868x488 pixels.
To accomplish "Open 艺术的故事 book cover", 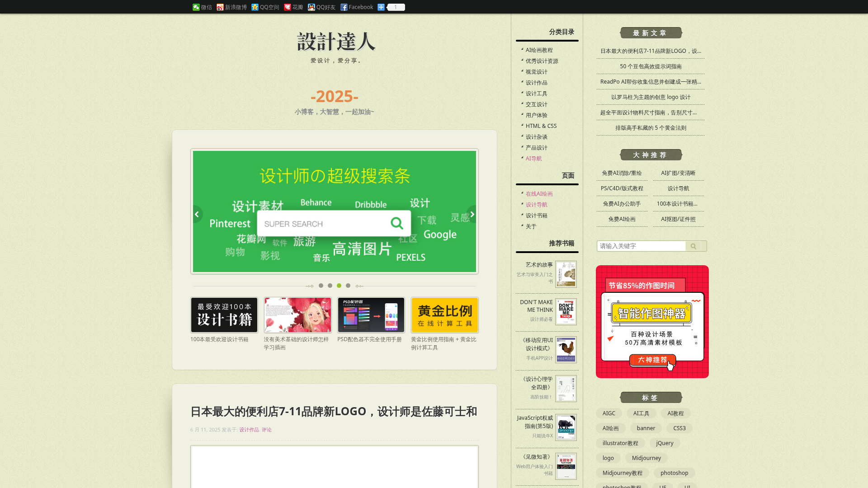I will (x=566, y=274).
